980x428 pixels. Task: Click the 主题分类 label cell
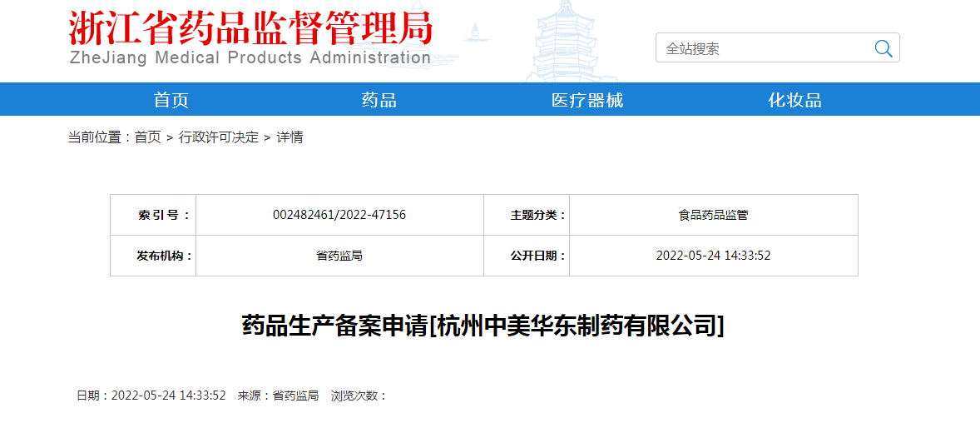point(527,216)
